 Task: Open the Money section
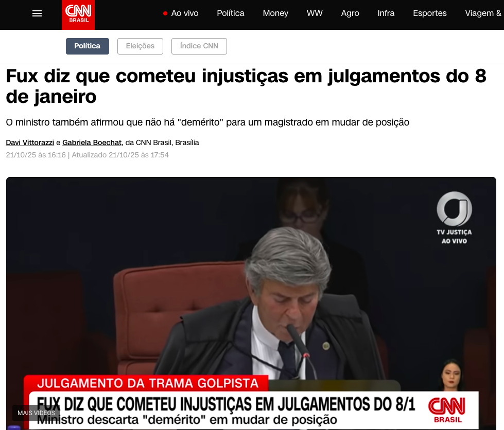click(x=275, y=13)
